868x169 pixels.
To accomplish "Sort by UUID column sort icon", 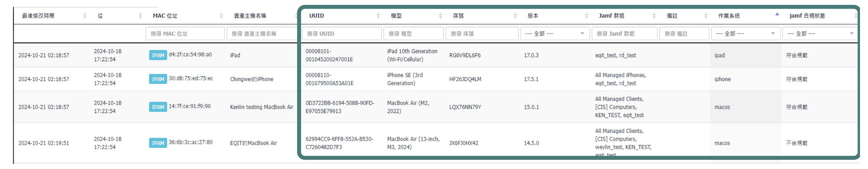I will [x=378, y=16].
